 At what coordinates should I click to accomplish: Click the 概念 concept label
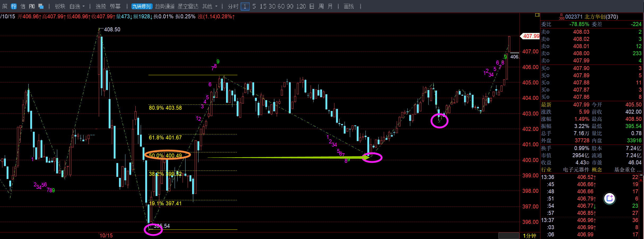point(597,170)
